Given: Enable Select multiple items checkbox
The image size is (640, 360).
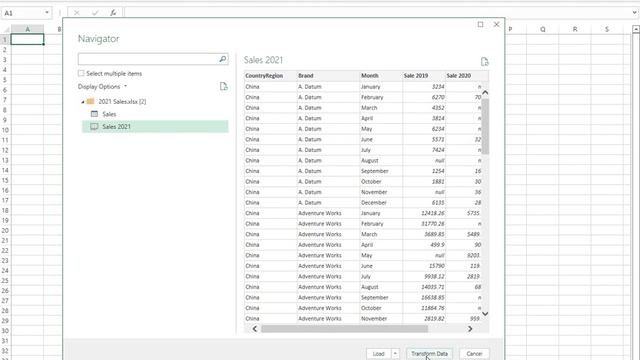Looking at the screenshot, I should [81, 73].
